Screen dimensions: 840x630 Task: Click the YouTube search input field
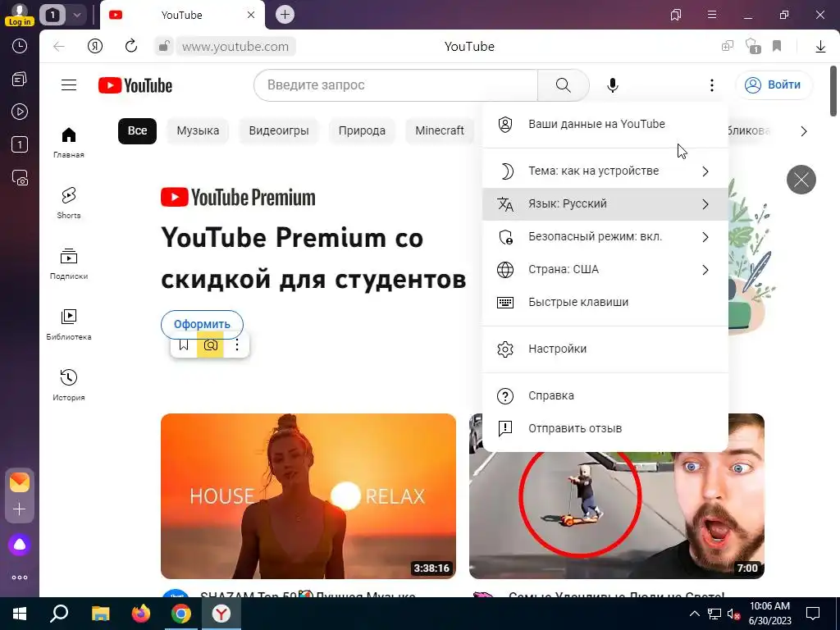tap(395, 84)
